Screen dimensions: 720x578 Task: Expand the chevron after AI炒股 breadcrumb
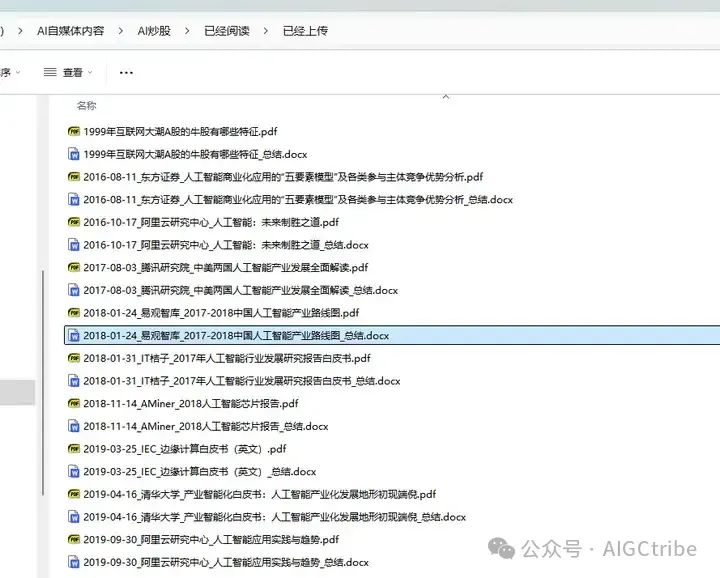point(187,31)
